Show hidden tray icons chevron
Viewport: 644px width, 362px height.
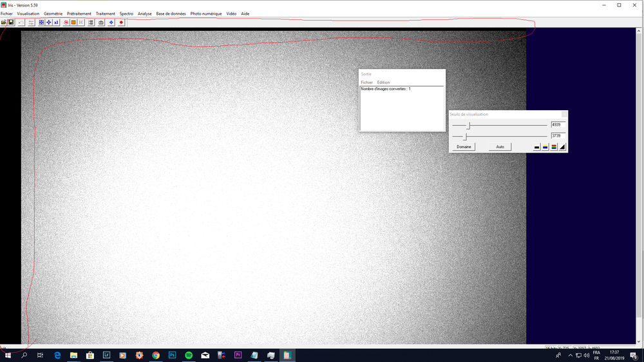pyautogui.click(x=570, y=356)
